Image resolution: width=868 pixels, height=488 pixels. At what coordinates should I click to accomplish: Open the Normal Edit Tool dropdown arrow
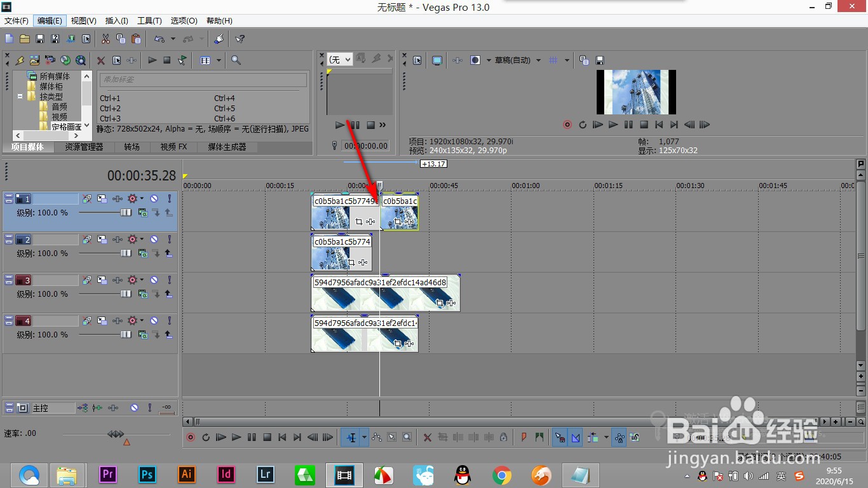point(364,437)
